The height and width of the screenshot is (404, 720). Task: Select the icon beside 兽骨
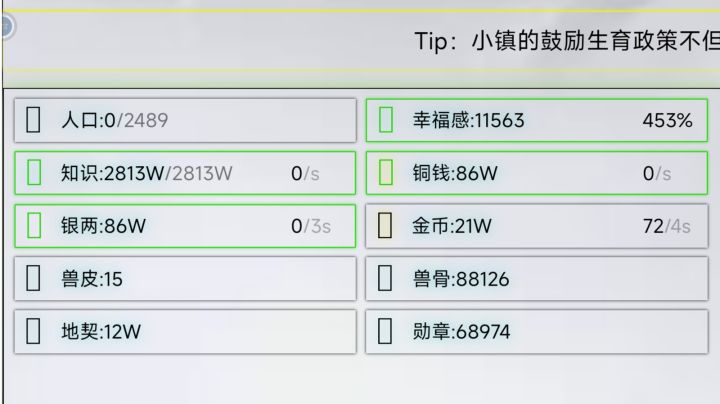(x=386, y=278)
